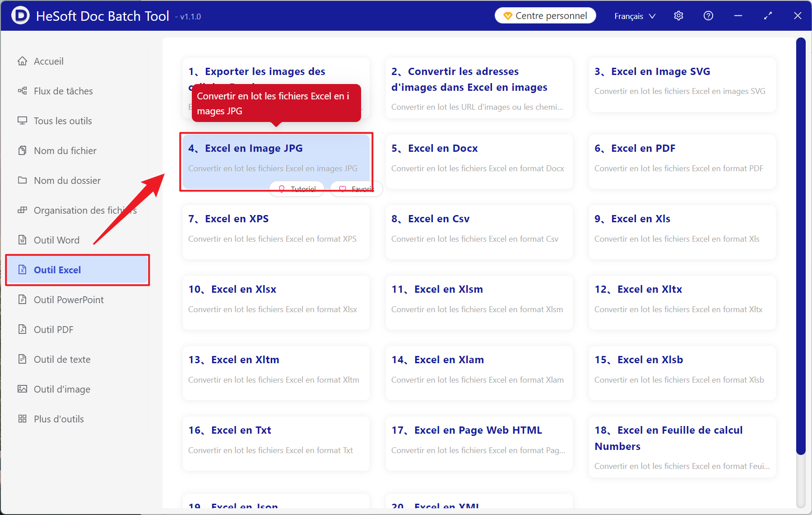Click the Favoris heart icon
This screenshot has width=812, height=515.
click(343, 189)
